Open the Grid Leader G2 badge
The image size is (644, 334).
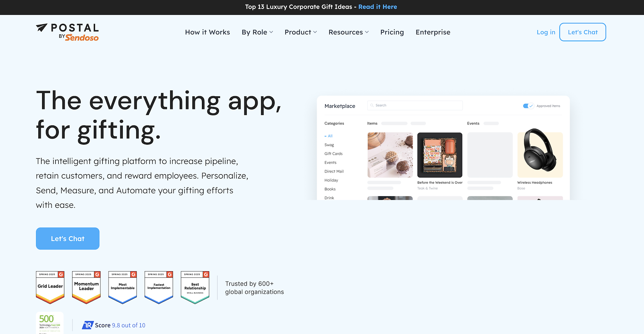pyautogui.click(x=50, y=287)
